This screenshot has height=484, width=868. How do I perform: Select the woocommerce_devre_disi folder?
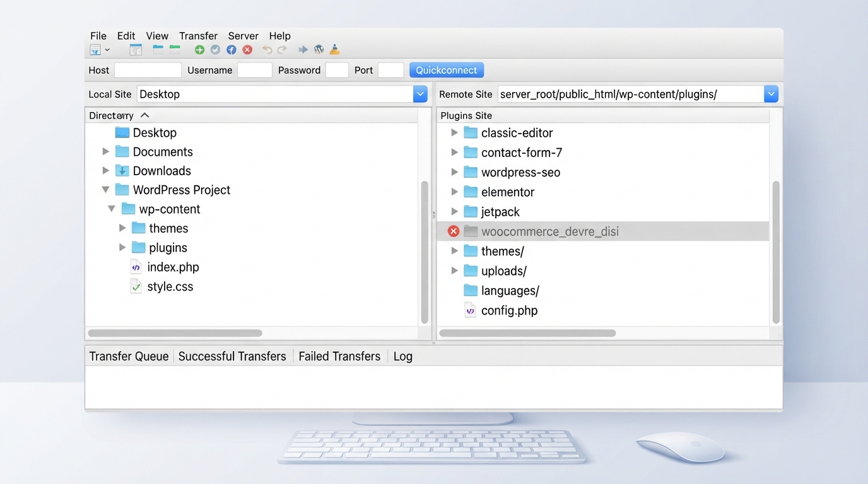pos(603,231)
